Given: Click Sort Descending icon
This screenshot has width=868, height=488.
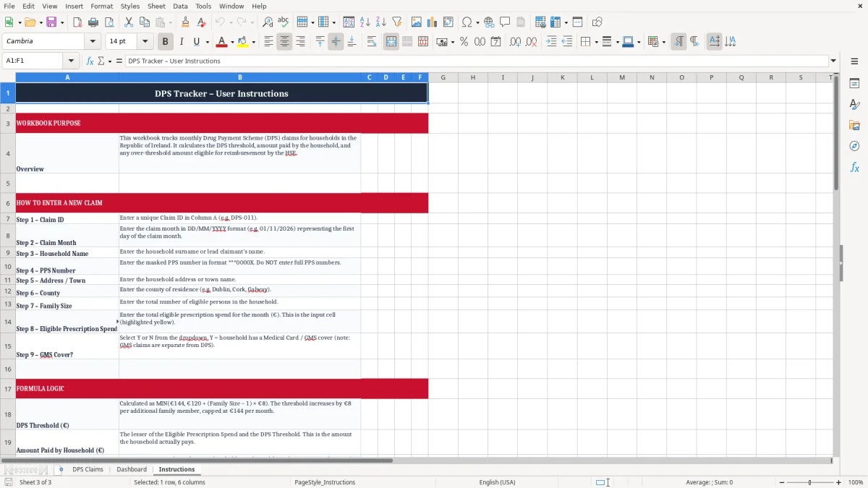Looking at the screenshot, I should (x=381, y=22).
